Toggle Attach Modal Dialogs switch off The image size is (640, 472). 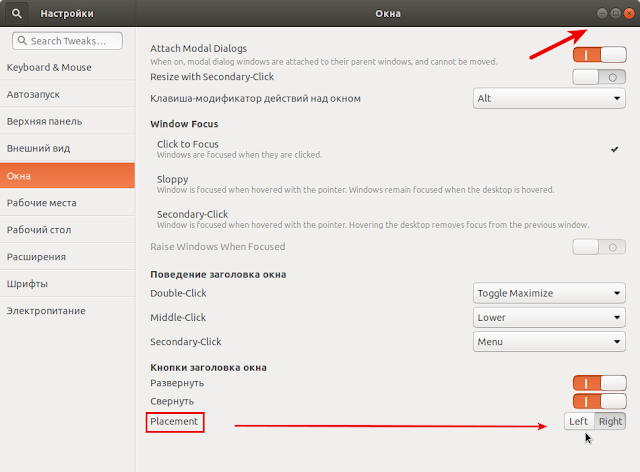pos(599,55)
